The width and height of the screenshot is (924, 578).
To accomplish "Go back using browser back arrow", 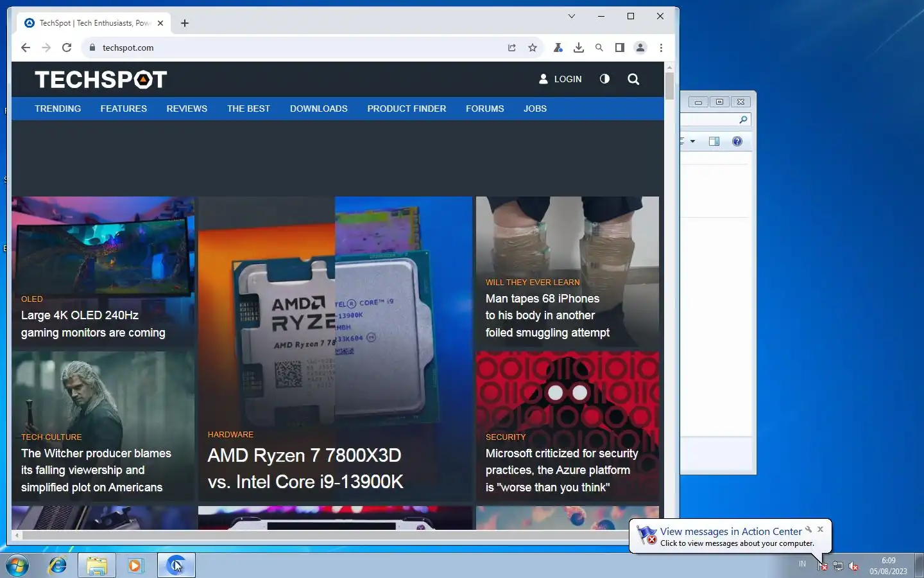I will 26,48.
